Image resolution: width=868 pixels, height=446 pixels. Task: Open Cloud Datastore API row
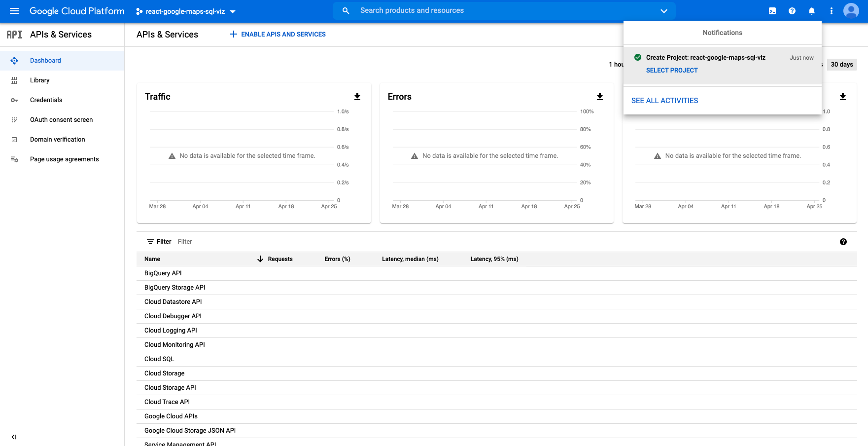(x=497, y=302)
